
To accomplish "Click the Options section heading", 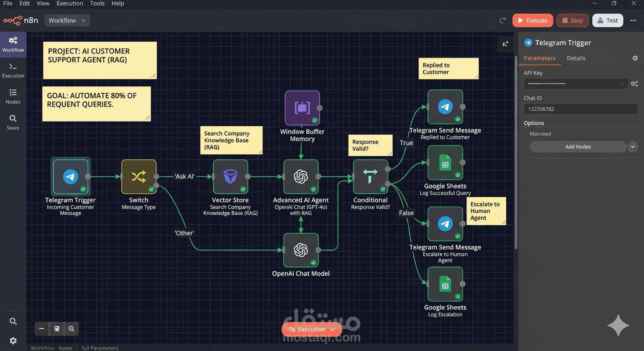I will [534, 123].
